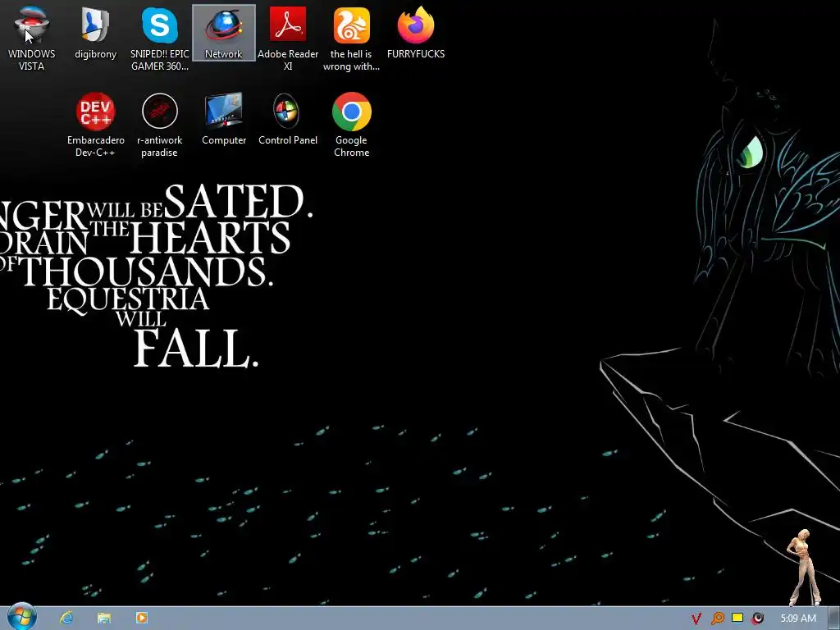
Task: Select the Network desktop icon
Action: click(x=224, y=33)
